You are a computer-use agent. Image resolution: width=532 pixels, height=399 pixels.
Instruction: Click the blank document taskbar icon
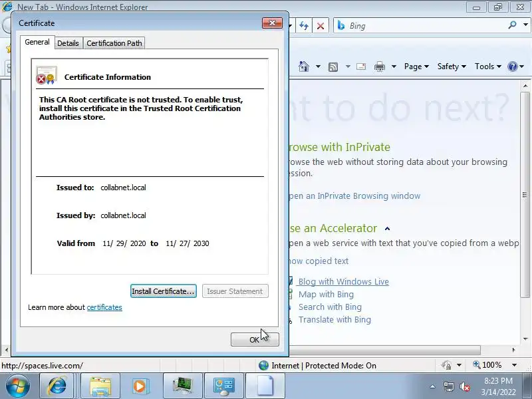pos(265,386)
